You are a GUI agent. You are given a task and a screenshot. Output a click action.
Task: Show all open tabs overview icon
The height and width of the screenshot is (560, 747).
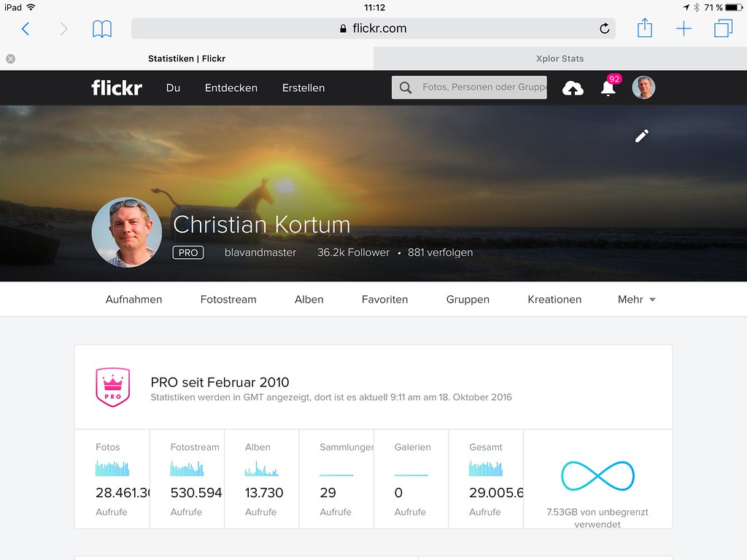click(723, 28)
